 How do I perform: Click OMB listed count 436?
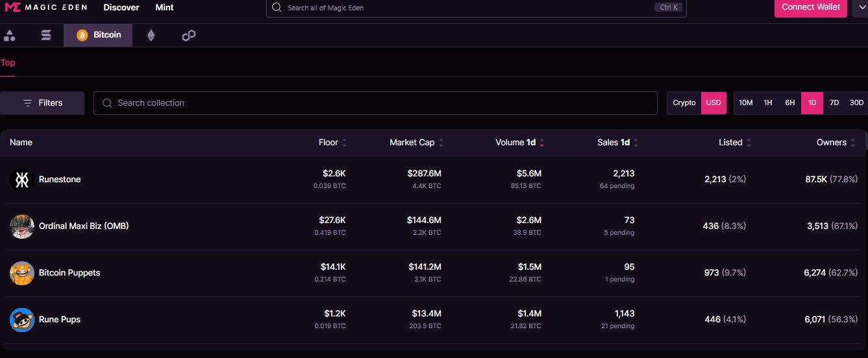(x=711, y=226)
